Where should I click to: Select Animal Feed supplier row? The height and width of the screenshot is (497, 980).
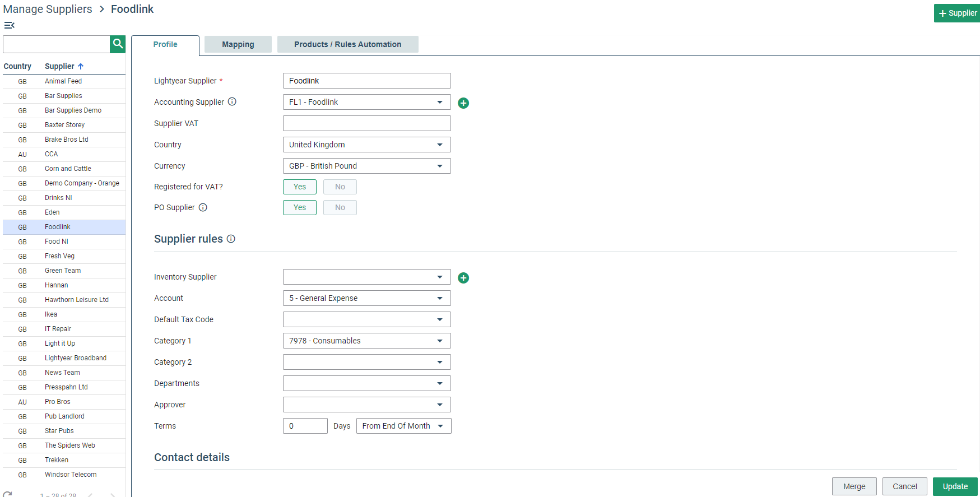[x=64, y=81]
